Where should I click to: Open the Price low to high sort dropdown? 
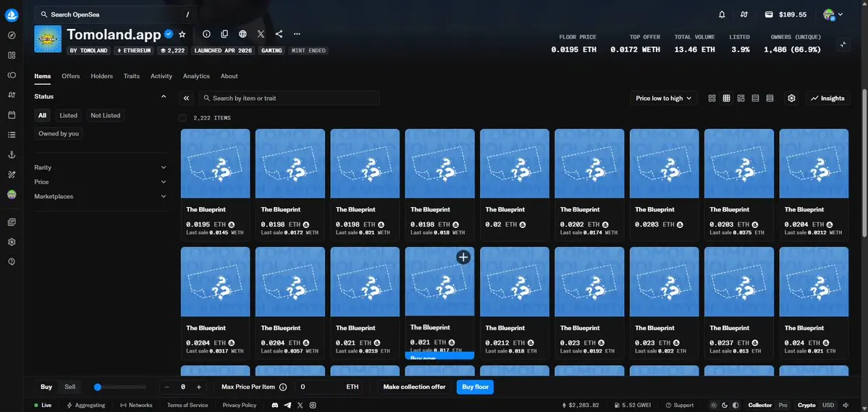(664, 98)
